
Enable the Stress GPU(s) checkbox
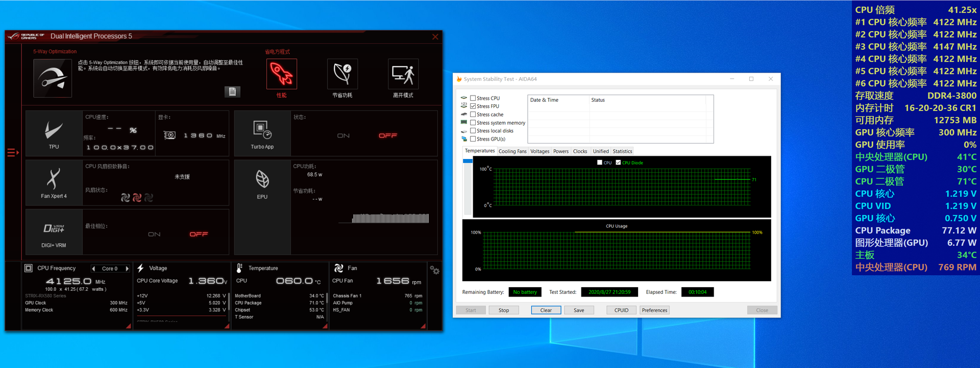pos(473,139)
